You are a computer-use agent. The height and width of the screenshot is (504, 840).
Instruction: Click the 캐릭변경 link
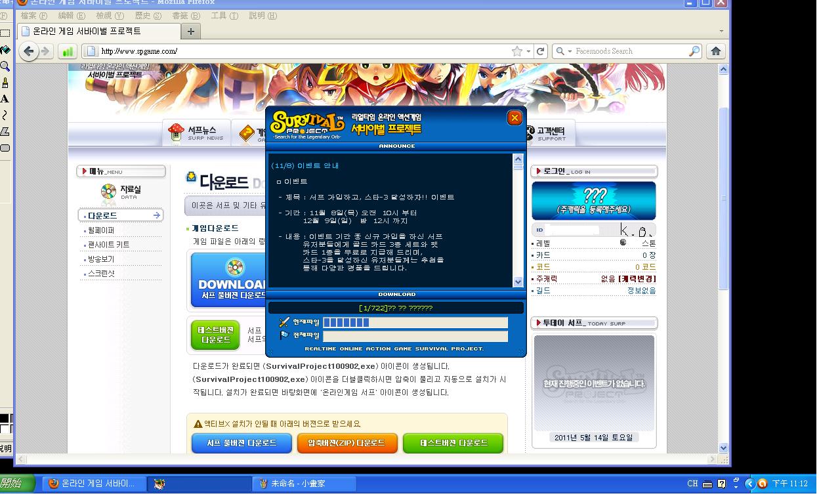(637, 279)
